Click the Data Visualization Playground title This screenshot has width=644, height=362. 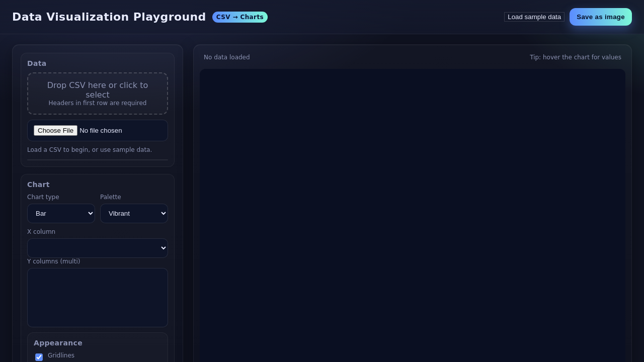(109, 17)
